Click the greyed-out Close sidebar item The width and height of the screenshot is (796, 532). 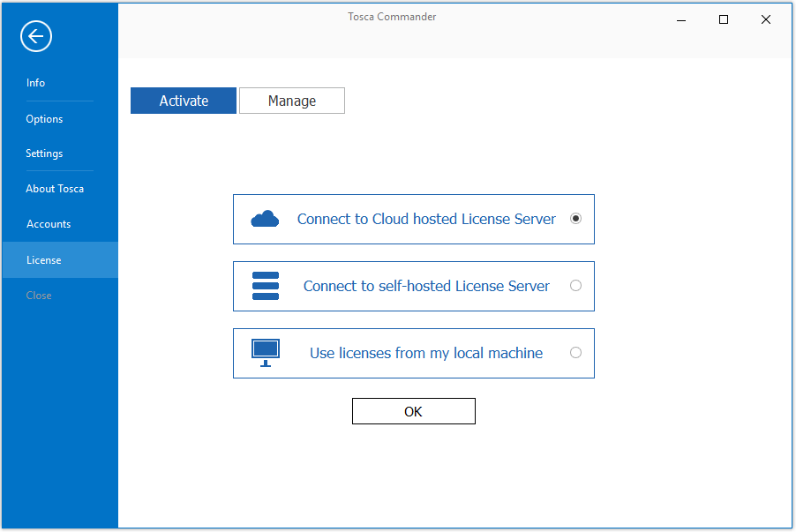[x=39, y=296]
